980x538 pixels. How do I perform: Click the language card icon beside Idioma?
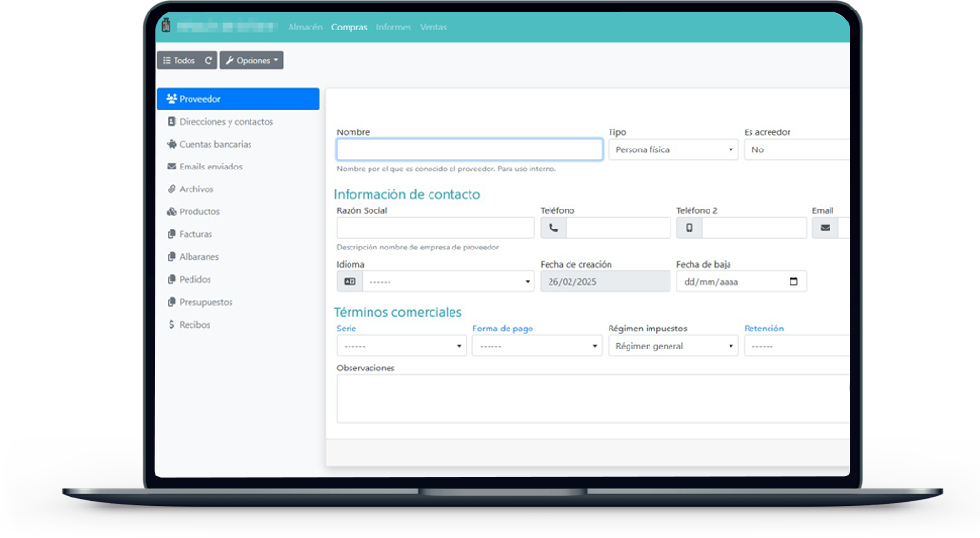[x=350, y=282]
